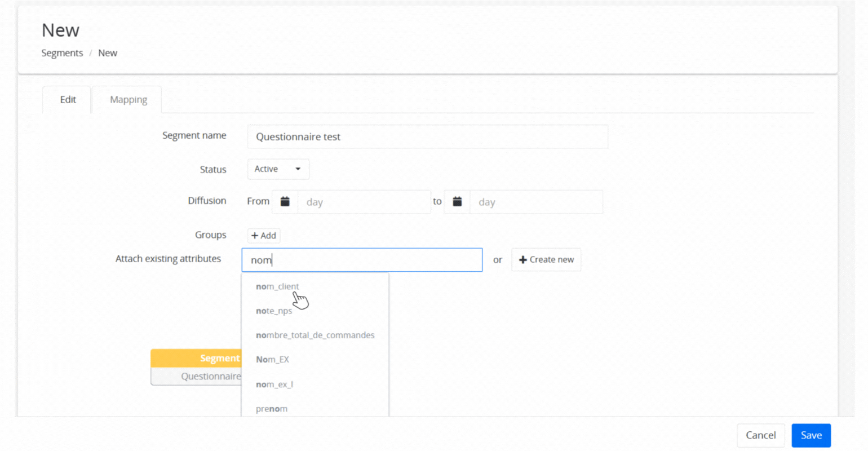Open the To date calendar icon
This screenshot has height=451, width=868.
(457, 202)
